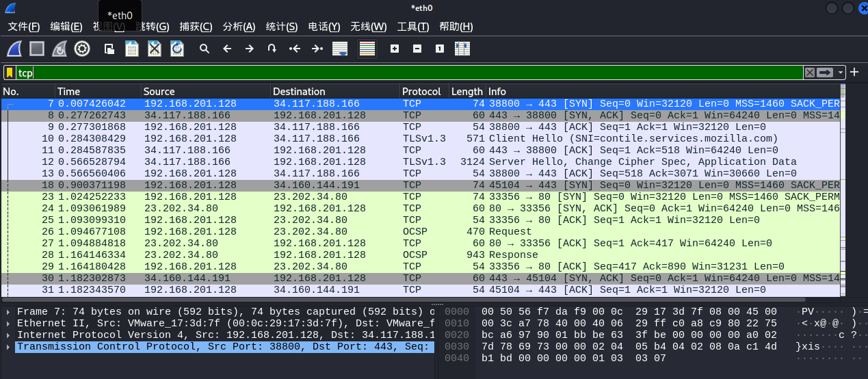The image size is (868, 379).
Task: Start capture with the shark fin icon
Action: pyautogui.click(x=15, y=49)
